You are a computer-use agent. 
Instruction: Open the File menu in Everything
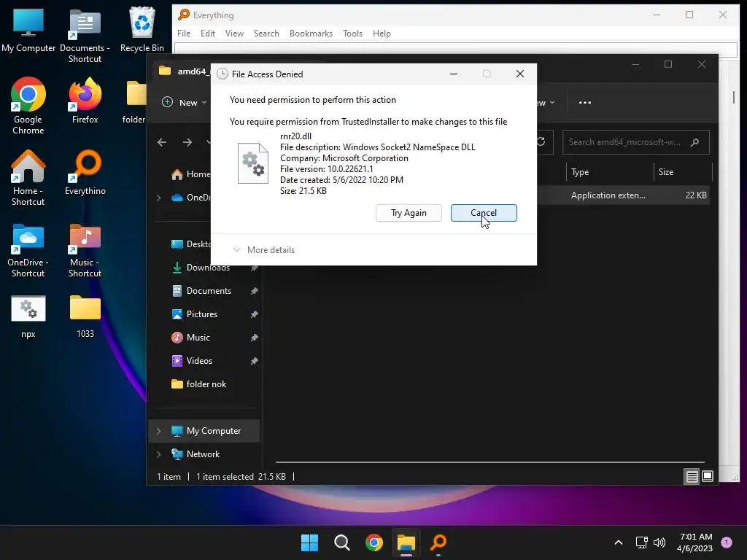click(x=184, y=34)
